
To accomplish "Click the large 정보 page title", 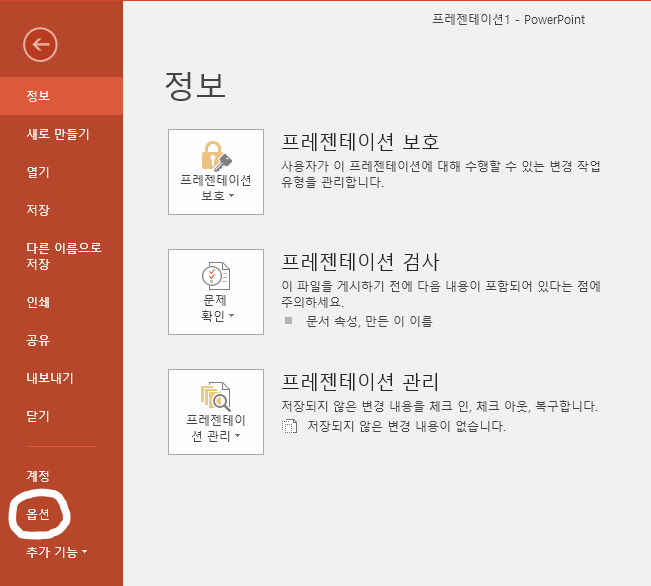I will click(195, 86).
